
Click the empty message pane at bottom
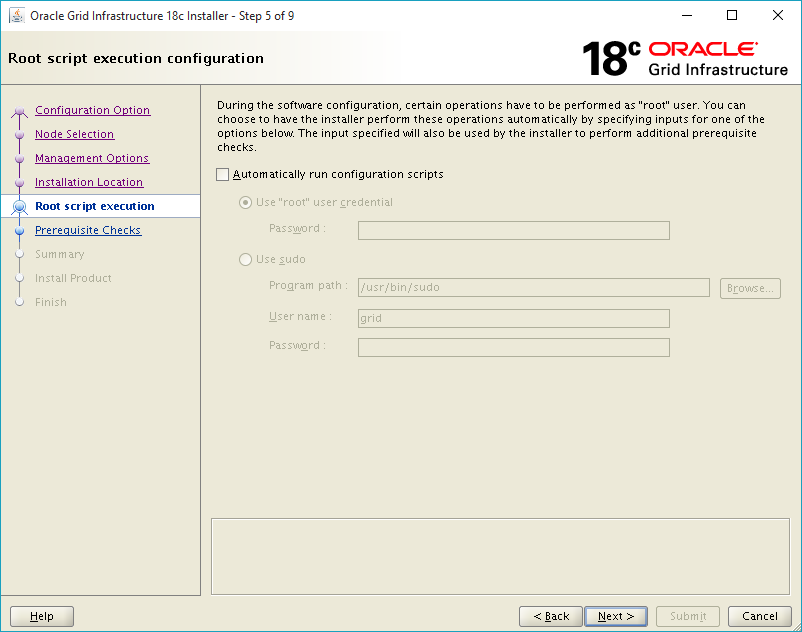click(x=500, y=556)
